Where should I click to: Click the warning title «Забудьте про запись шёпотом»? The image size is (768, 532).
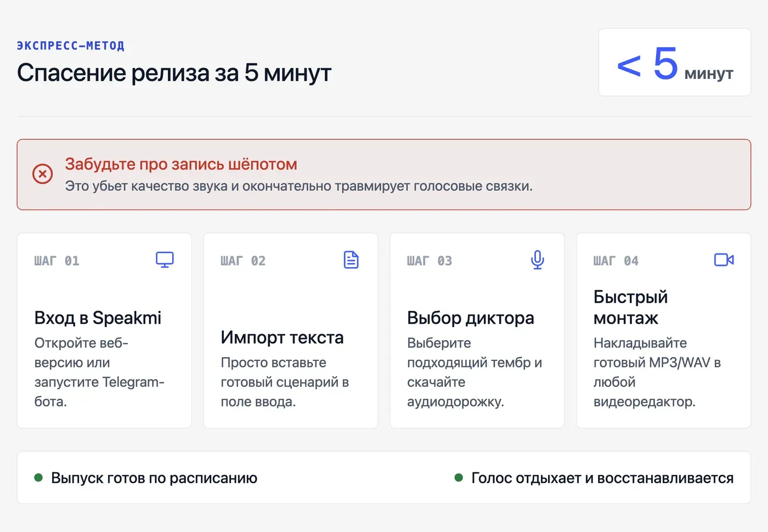click(181, 164)
